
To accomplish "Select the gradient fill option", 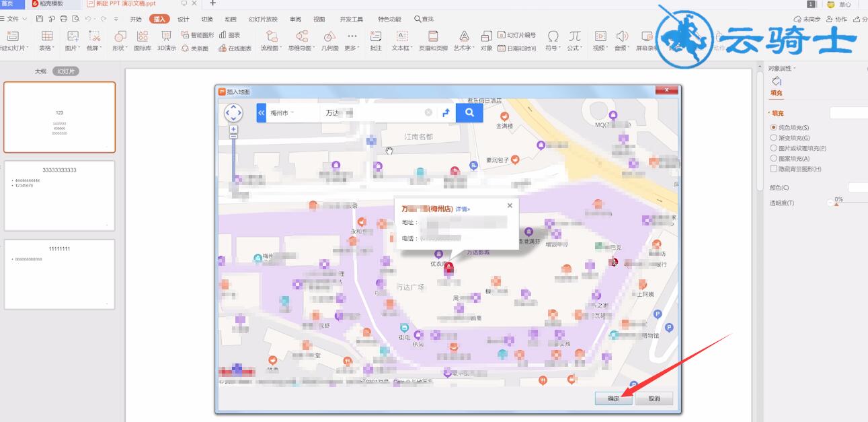I will pyautogui.click(x=789, y=138).
